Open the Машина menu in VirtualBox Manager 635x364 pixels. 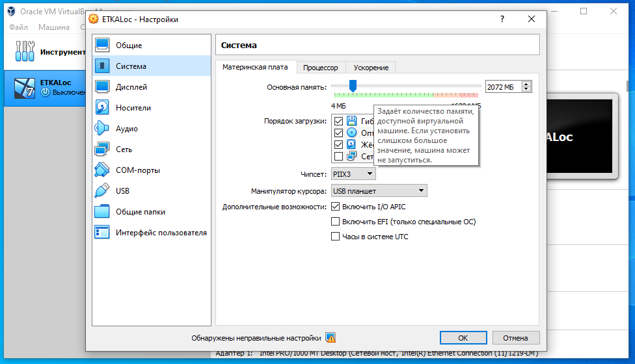54,27
